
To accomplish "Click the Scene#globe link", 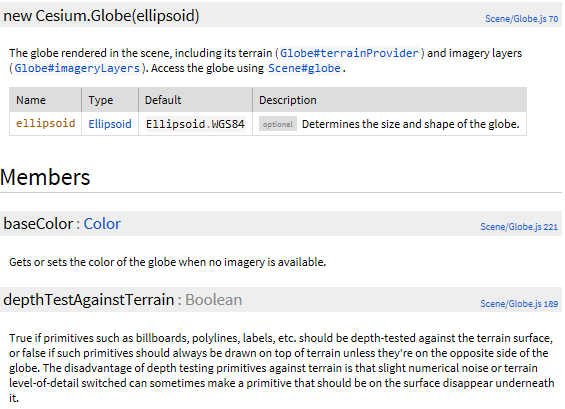I will click(304, 68).
